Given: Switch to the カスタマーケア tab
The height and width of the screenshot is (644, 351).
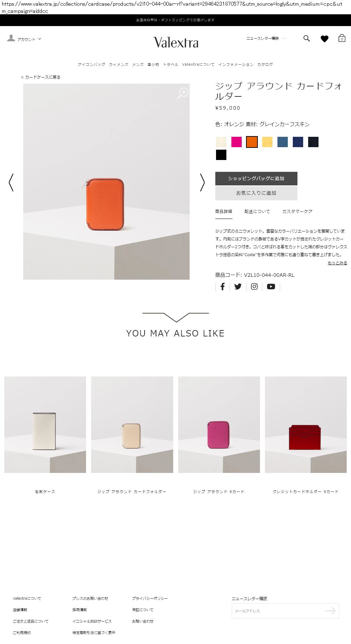Looking at the screenshot, I should [x=297, y=211].
